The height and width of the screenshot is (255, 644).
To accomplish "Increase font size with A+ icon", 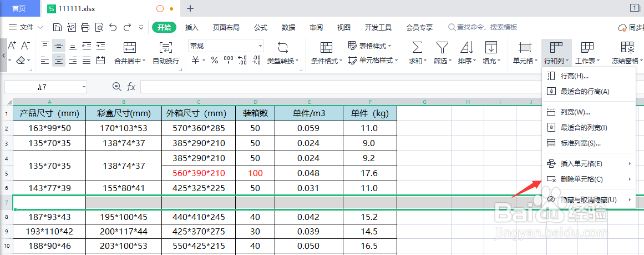I will point(12,45).
